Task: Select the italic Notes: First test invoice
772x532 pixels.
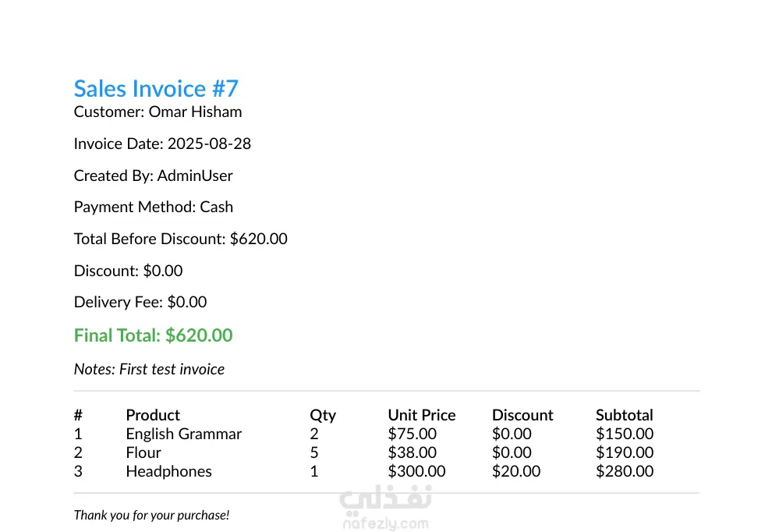Action: tap(149, 369)
